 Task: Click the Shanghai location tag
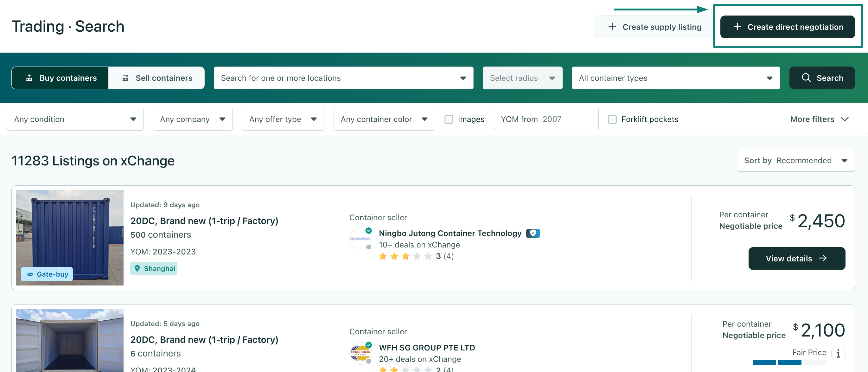[154, 269]
